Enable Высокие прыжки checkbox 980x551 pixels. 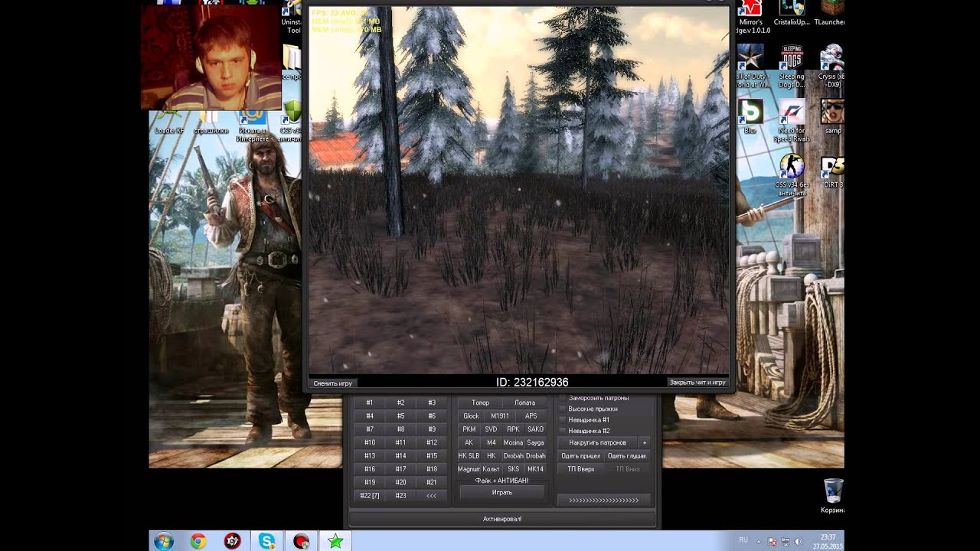tap(563, 409)
